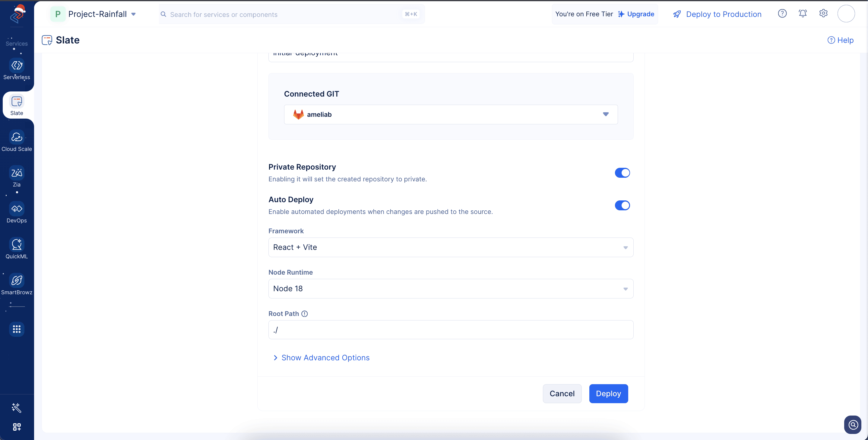The width and height of the screenshot is (868, 440).
Task: Click the Root Path info icon
Action: [x=304, y=314]
